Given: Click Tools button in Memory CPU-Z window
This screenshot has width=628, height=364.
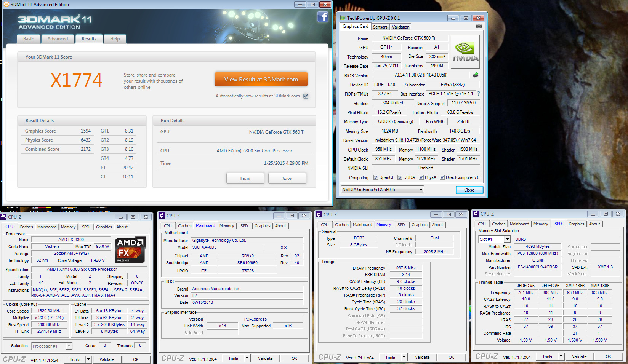Looking at the screenshot, I should pos(390,357).
